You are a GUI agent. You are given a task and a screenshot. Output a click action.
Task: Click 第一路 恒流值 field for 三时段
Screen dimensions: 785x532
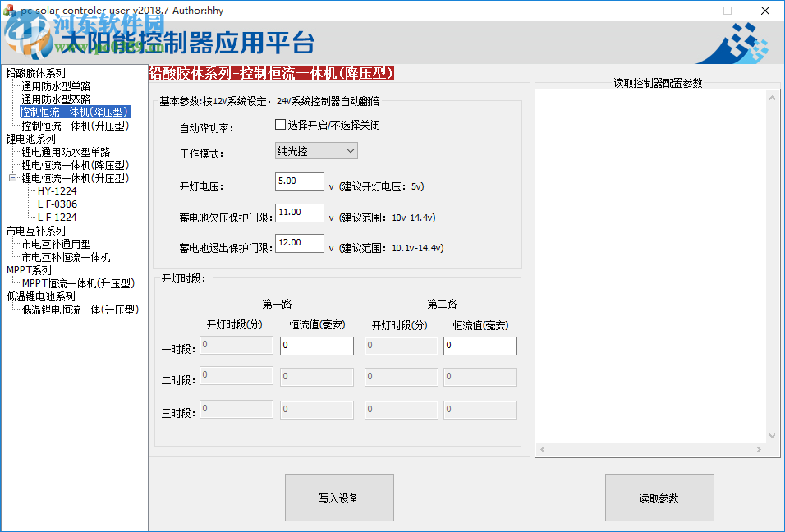click(x=316, y=410)
